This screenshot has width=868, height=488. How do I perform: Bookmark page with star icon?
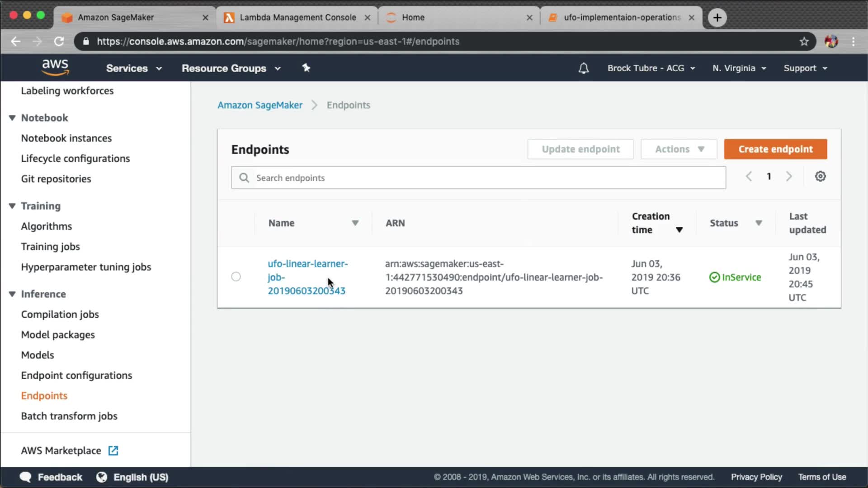[x=804, y=42]
